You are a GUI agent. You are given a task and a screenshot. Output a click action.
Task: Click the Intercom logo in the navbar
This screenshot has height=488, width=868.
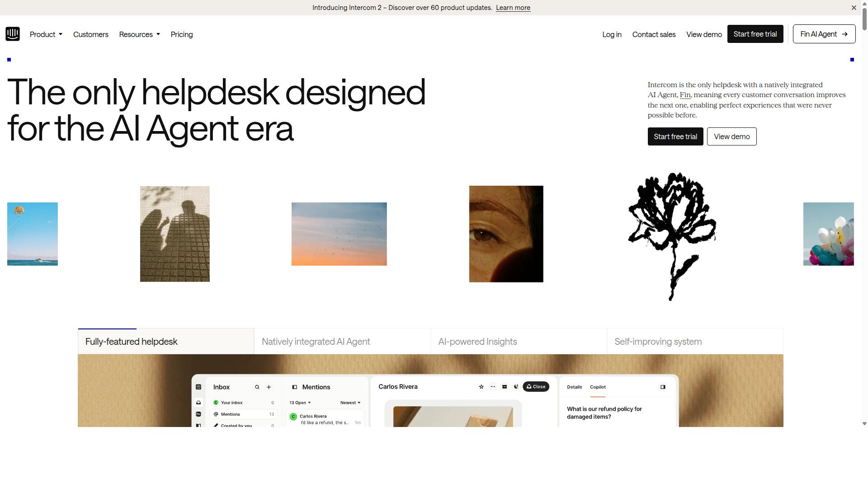[x=13, y=34]
